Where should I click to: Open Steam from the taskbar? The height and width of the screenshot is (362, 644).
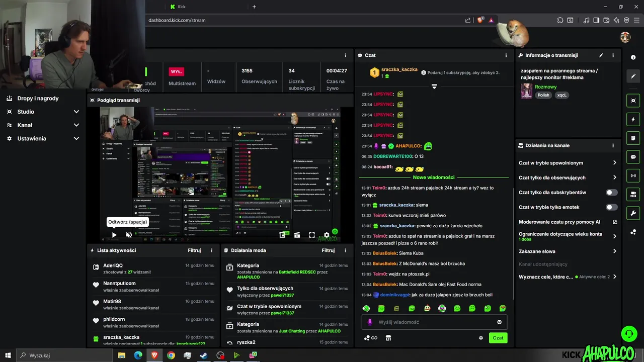[204, 355]
